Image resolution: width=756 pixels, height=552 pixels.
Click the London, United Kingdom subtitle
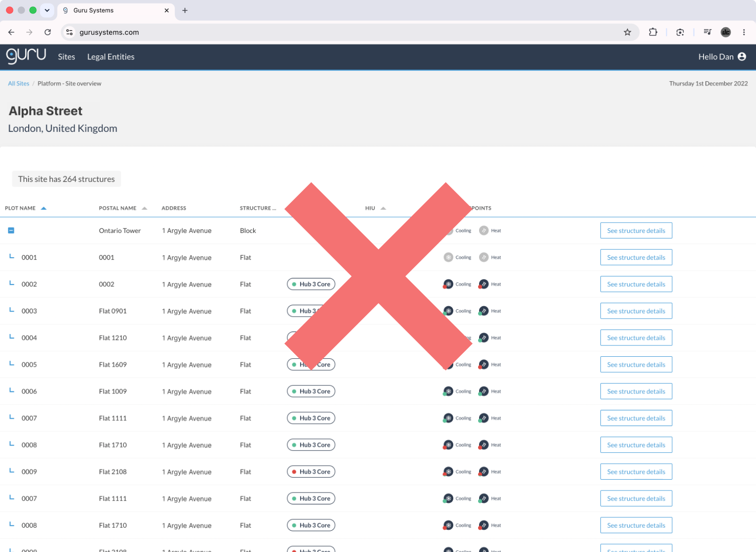pyautogui.click(x=63, y=128)
